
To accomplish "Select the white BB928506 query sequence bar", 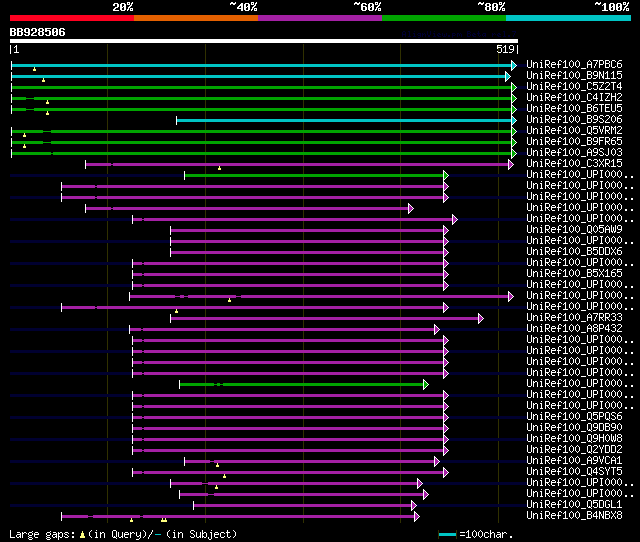I will (x=264, y=41).
